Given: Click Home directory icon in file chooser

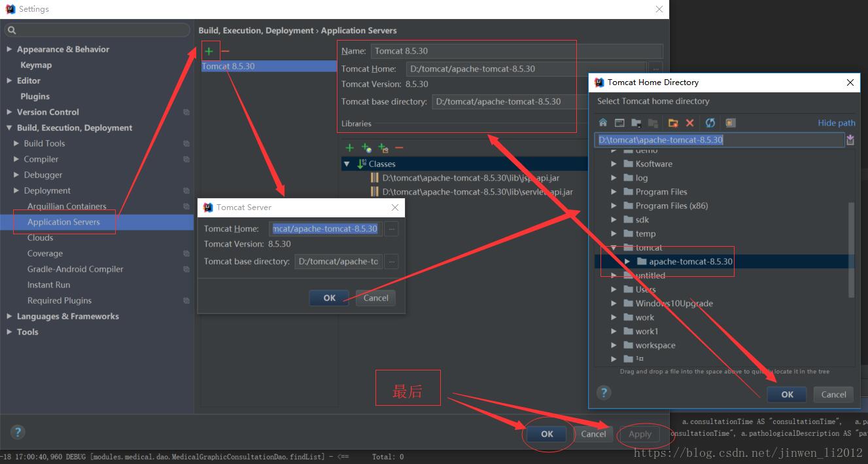Looking at the screenshot, I should coord(603,122).
